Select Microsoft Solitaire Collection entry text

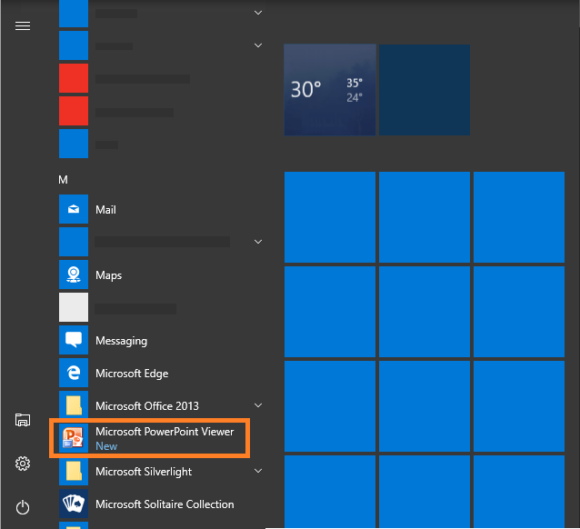tap(165, 504)
